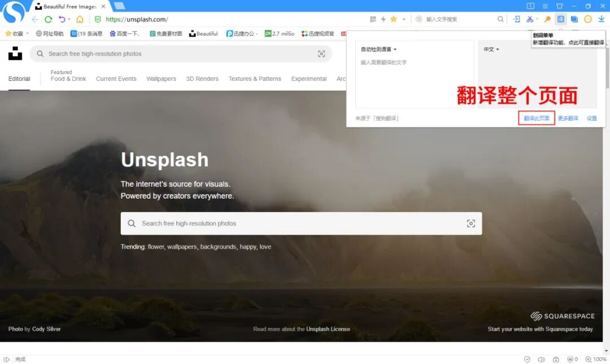610x364 pixels.
Task: Open downloads with the download arrow icon
Action: point(602,19)
